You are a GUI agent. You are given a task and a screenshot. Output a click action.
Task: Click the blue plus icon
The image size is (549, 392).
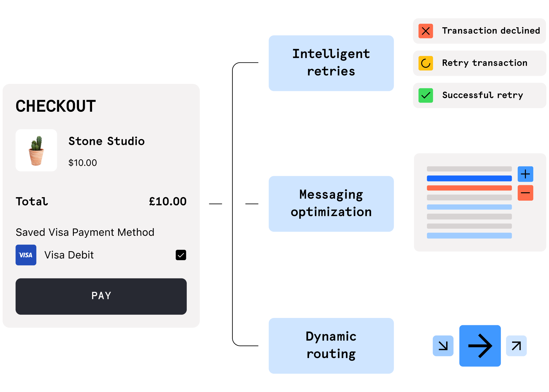525,174
